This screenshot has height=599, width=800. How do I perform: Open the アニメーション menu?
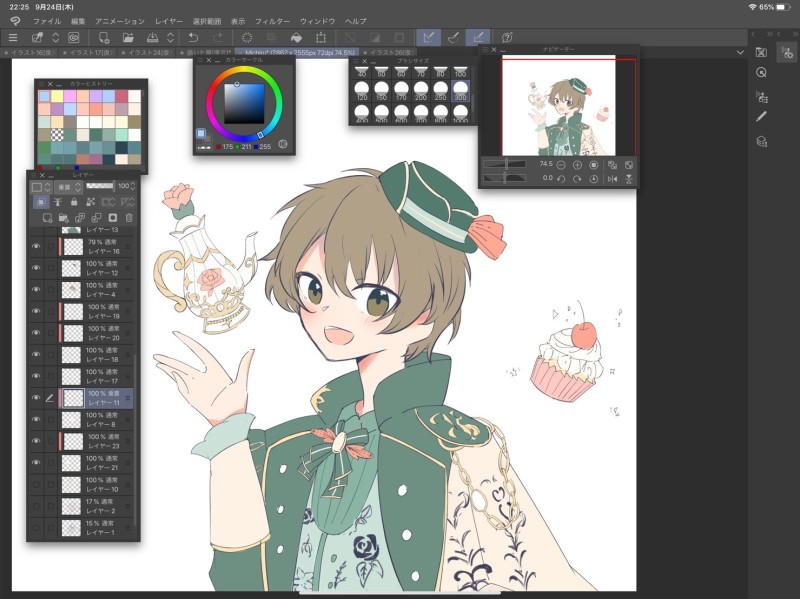[x=120, y=21]
